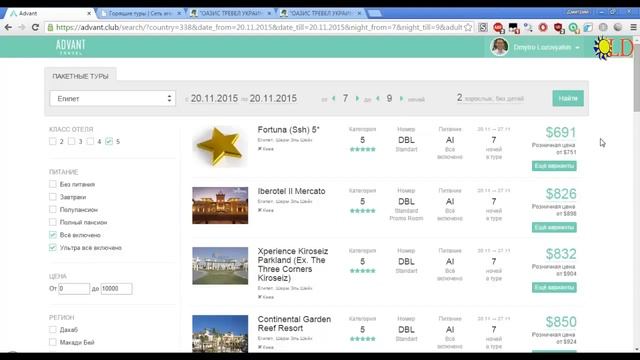
Task: Open the Fortuna (Ssh) 5* hotel link
Action: point(288,129)
